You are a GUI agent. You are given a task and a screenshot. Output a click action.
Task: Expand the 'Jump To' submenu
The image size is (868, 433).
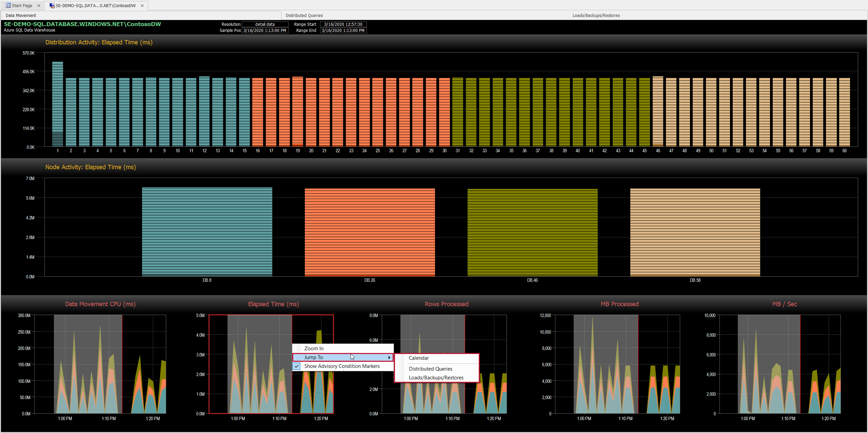[x=314, y=357]
